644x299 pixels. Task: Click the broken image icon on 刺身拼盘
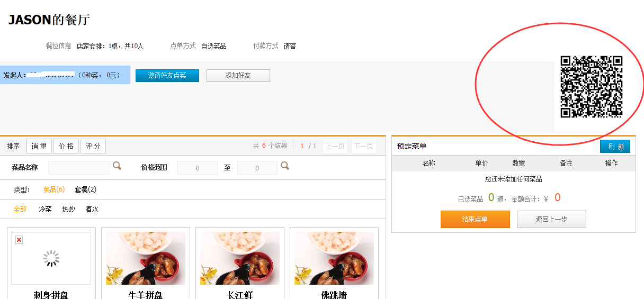[19, 240]
